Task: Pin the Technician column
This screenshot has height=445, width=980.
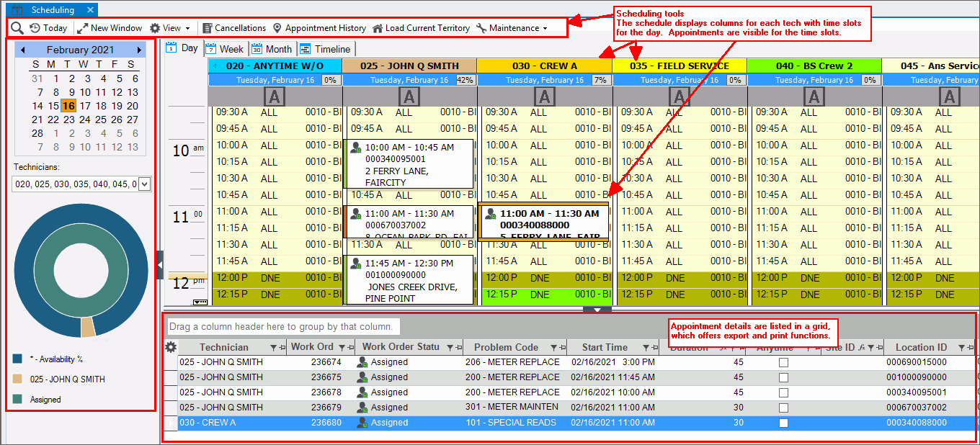Action: point(282,348)
